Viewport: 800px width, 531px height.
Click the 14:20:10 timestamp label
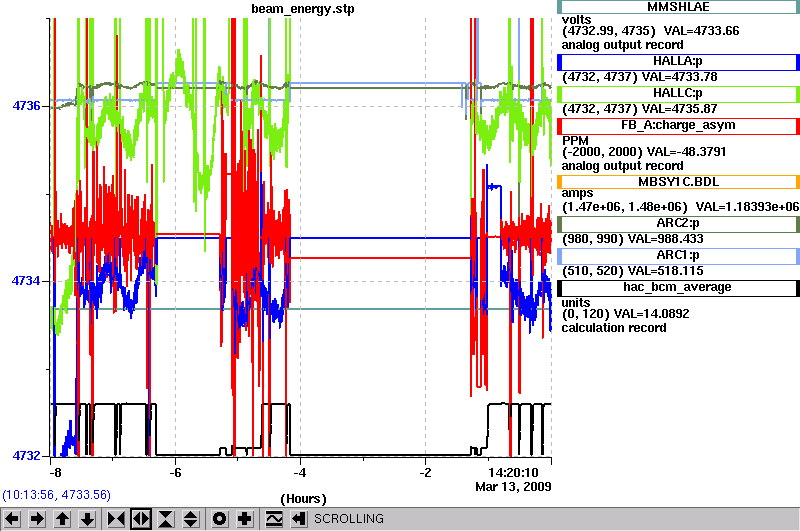(x=513, y=472)
